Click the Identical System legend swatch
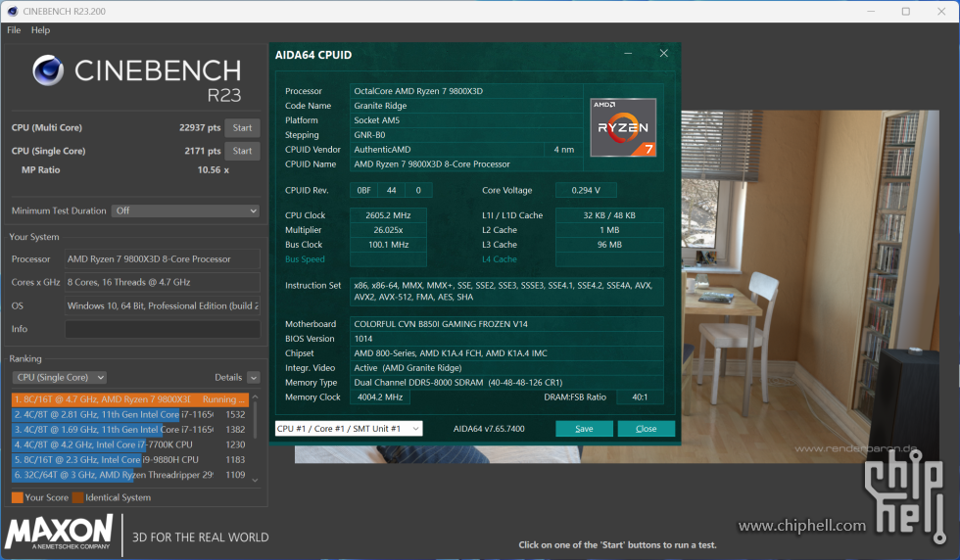960x560 pixels. (x=77, y=497)
